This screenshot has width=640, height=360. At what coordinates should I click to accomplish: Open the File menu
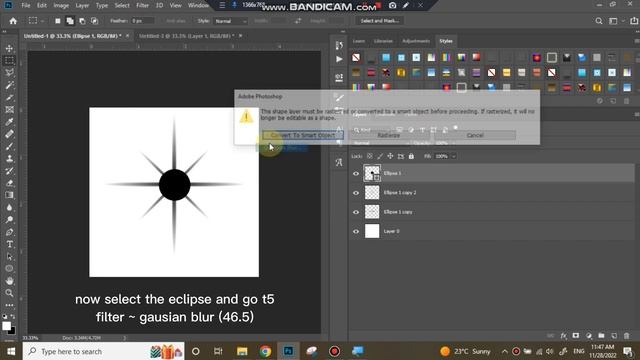(26, 5)
